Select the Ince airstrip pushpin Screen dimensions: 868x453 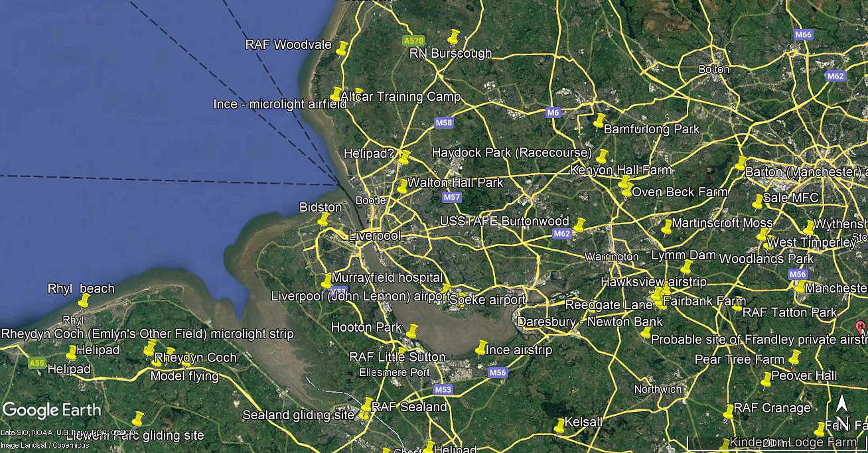(x=480, y=348)
